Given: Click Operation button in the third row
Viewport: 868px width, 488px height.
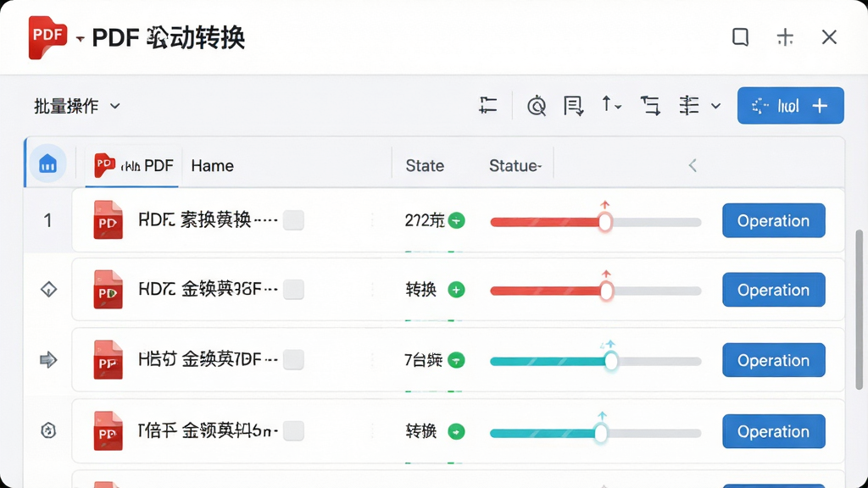Looking at the screenshot, I should click(773, 360).
